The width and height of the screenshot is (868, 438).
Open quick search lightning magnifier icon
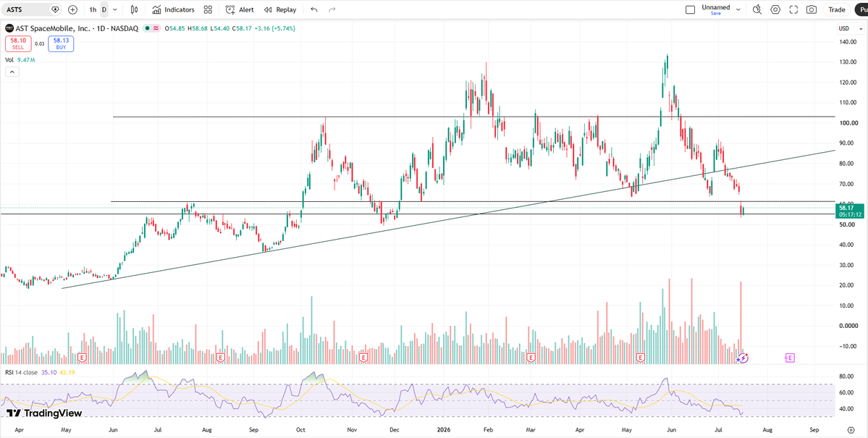757,9
